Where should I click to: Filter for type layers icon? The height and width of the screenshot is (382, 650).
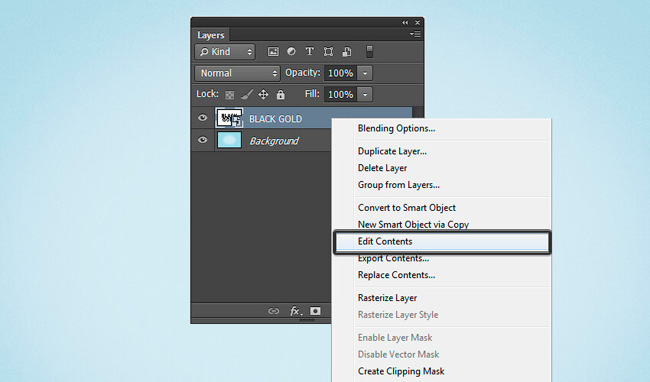[x=310, y=51]
